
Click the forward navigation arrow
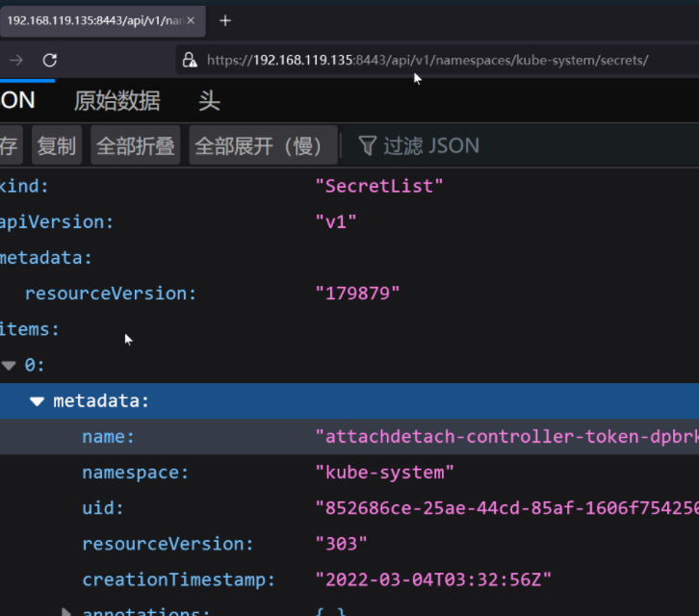coord(16,60)
